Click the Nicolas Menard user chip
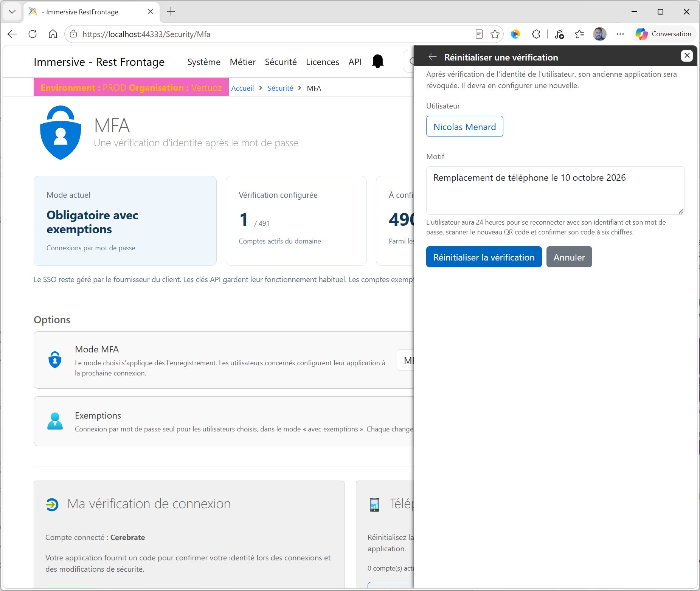Image resolution: width=700 pixels, height=591 pixels. (464, 126)
